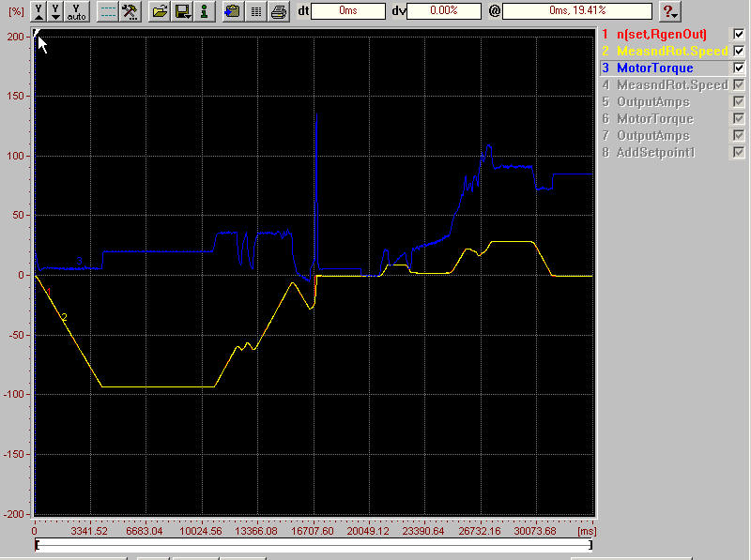The image size is (751, 560).
Task: Select greyed AddSetpoint1 label
Action: click(x=655, y=152)
